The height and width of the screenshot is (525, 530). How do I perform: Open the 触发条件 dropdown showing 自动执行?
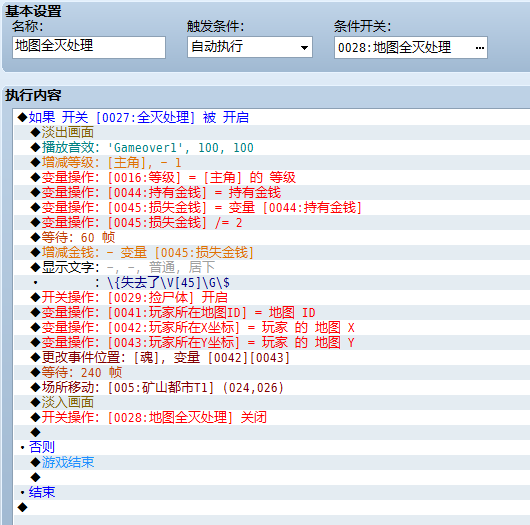click(x=250, y=47)
